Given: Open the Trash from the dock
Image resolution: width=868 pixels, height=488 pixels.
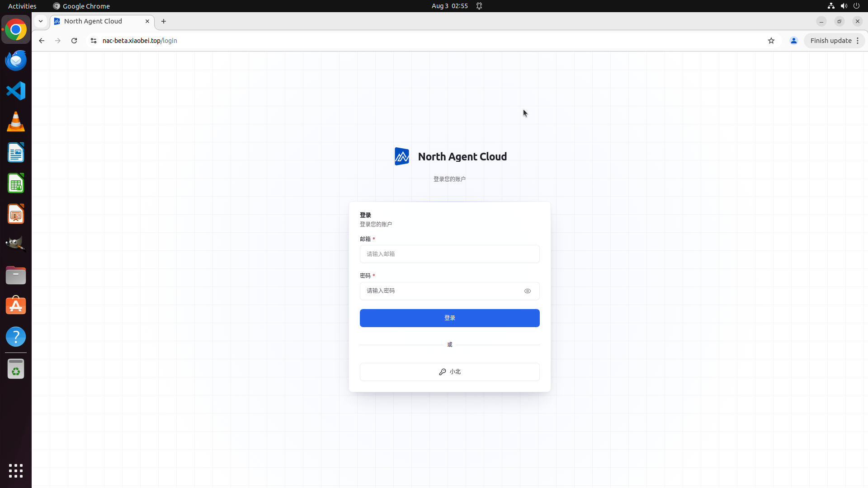Looking at the screenshot, I should point(16,369).
